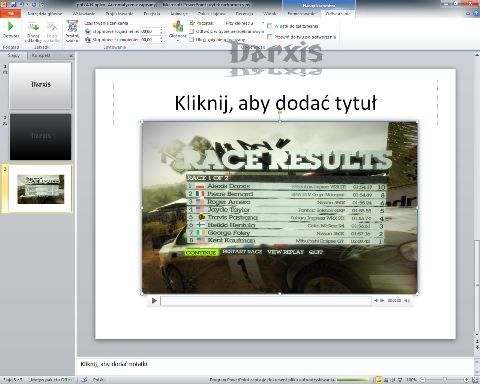Screen dimensions: 480x384
Task: Enable Przewiń do tyłu po odtworzeniu checkbox
Action: coord(270,37)
